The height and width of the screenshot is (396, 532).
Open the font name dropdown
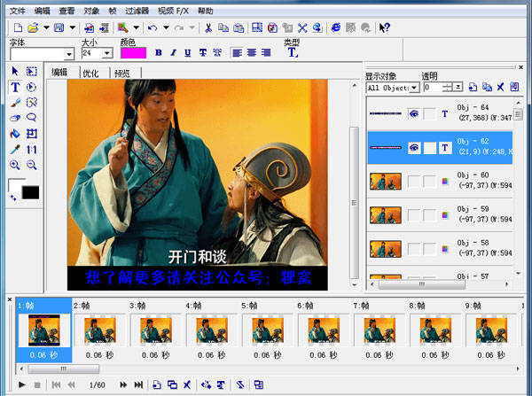point(69,54)
